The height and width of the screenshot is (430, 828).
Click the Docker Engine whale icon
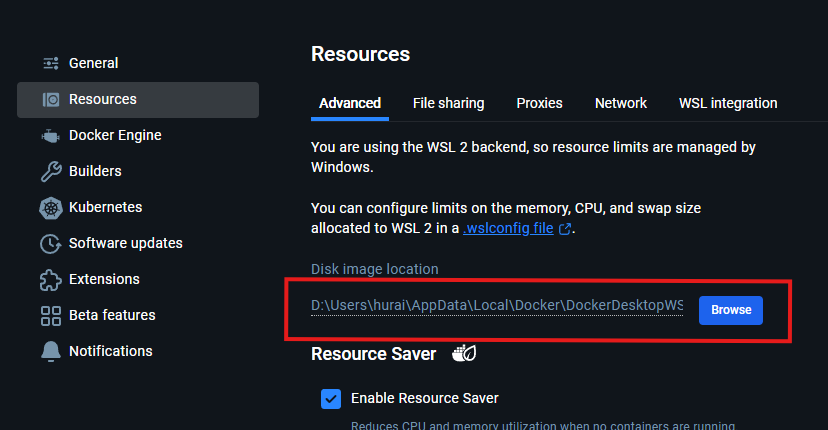click(x=51, y=136)
